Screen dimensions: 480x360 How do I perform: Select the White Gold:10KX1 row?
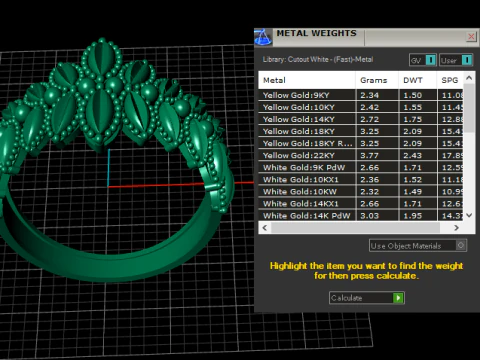pos(361,179)
